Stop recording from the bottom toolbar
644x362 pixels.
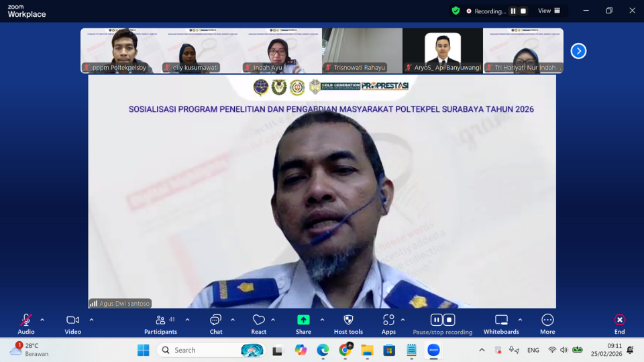click(449, 320)
